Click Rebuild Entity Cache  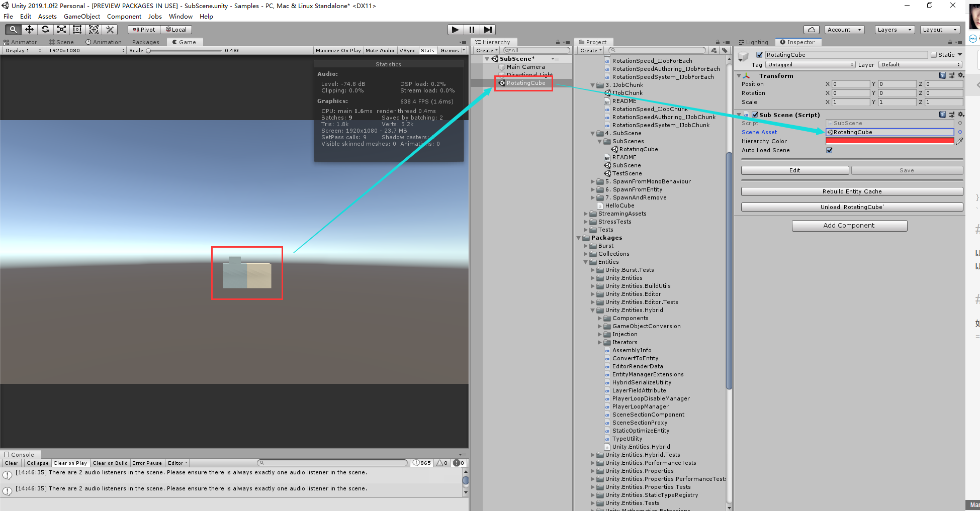[x=852, y=191]
